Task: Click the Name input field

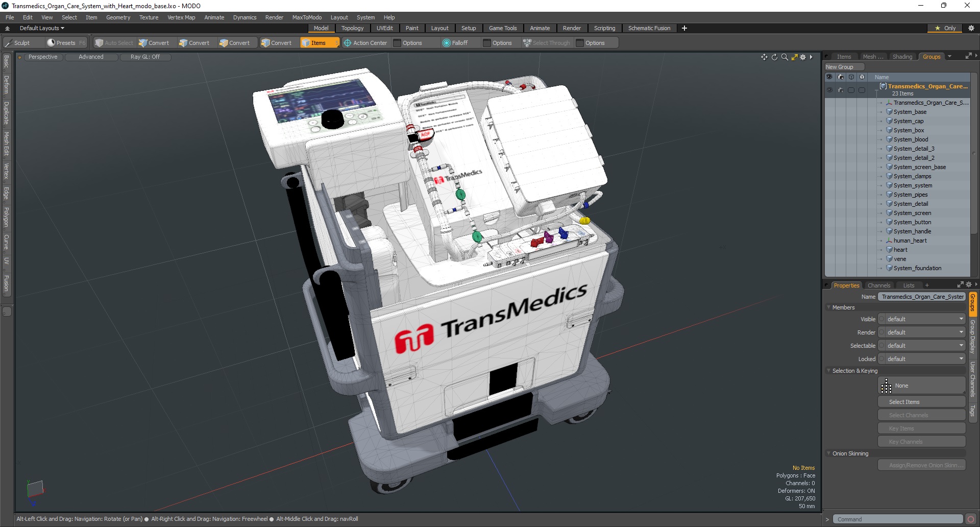Action: 922,297
